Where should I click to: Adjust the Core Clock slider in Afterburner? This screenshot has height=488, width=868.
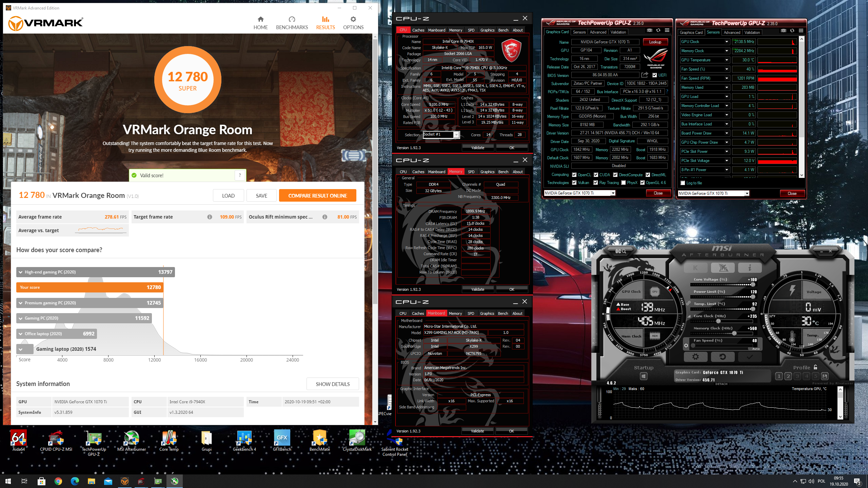718,321
